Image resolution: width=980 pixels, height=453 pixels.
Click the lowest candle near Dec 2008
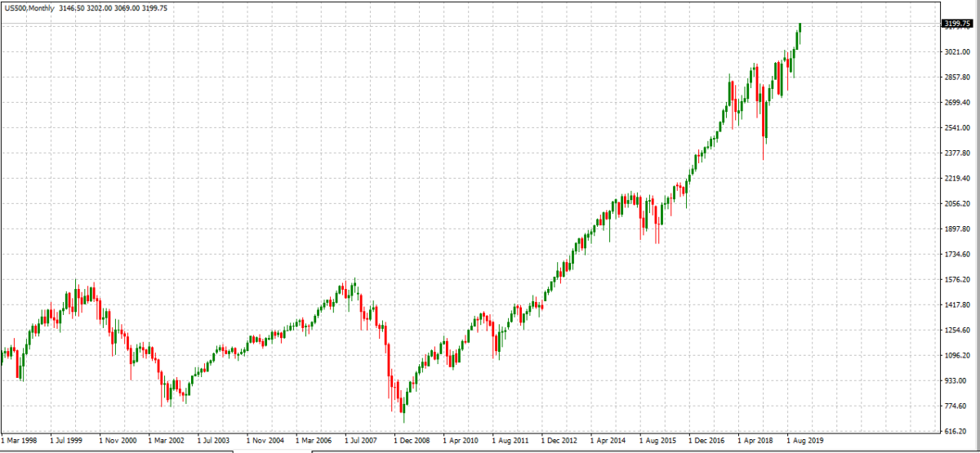click(x=403, y=412)
